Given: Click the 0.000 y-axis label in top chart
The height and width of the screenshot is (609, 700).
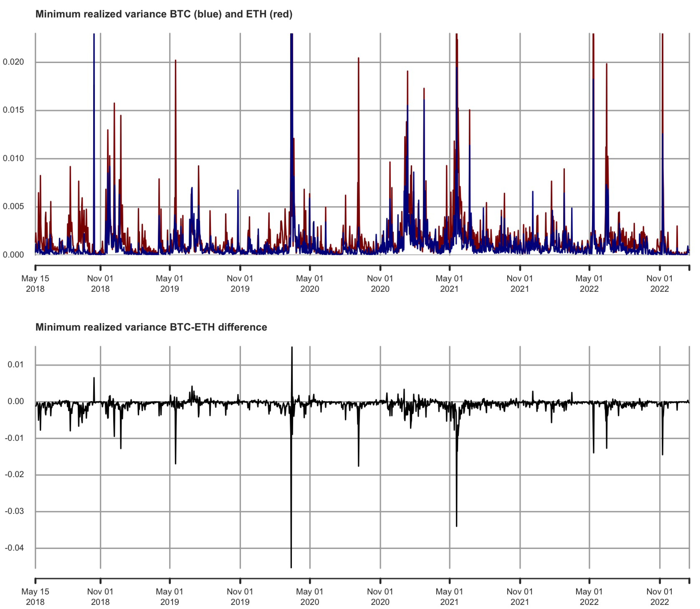Looking at the screenshot, I should pyautogui.click(x=14, y=254).
